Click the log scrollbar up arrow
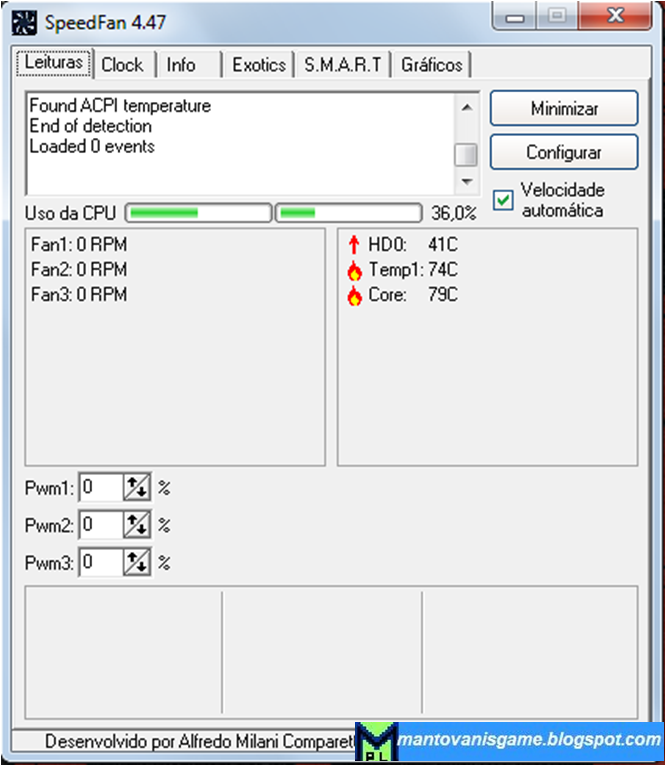 click(x=467, y=107)
